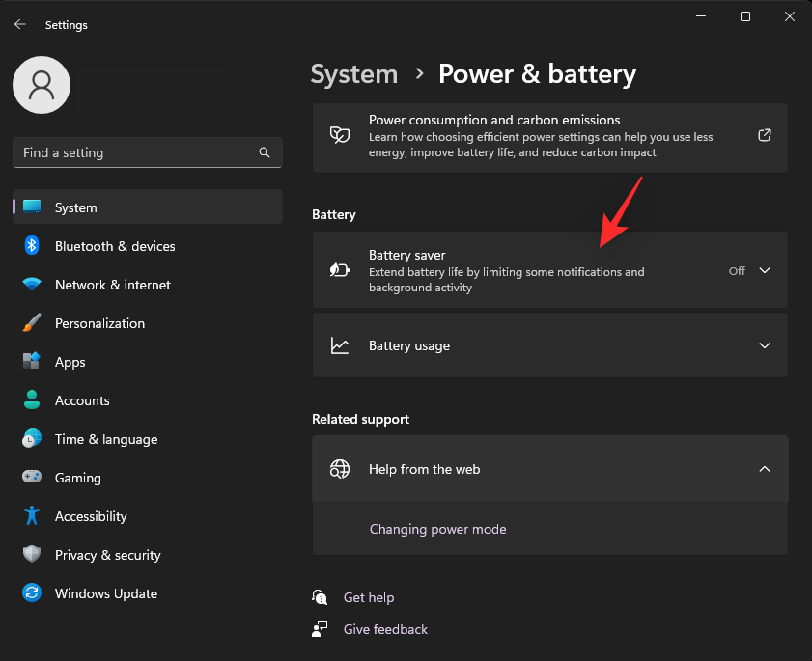The image size is (812, 661).
Task: Select the Bluetooth & devices icon
Action: pyautogui.click(x=31, y=246)
